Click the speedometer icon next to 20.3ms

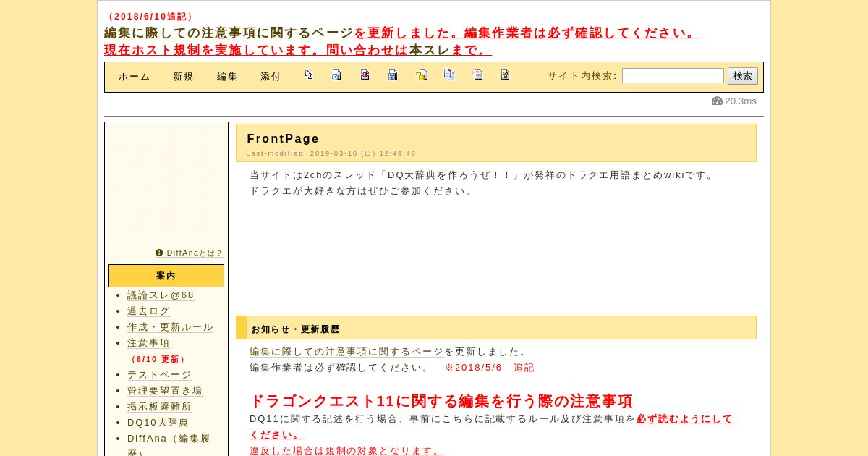click(x=717, y=101)
